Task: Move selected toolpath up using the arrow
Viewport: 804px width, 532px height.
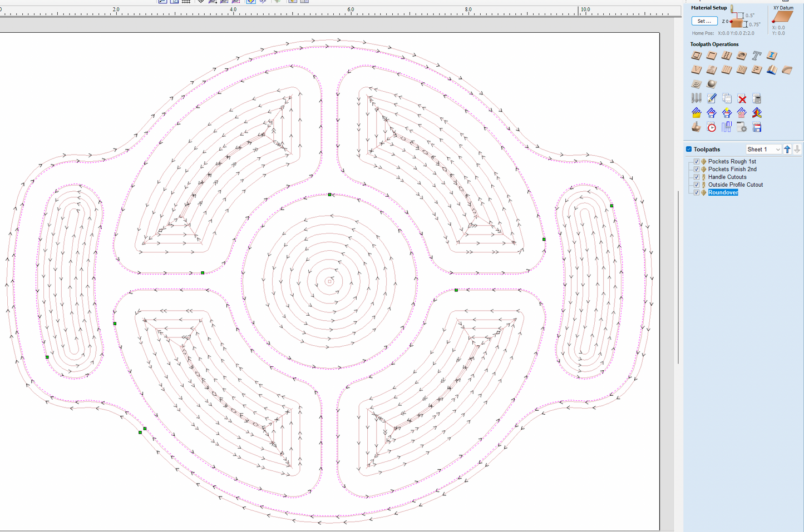Action: pos(787,149)
